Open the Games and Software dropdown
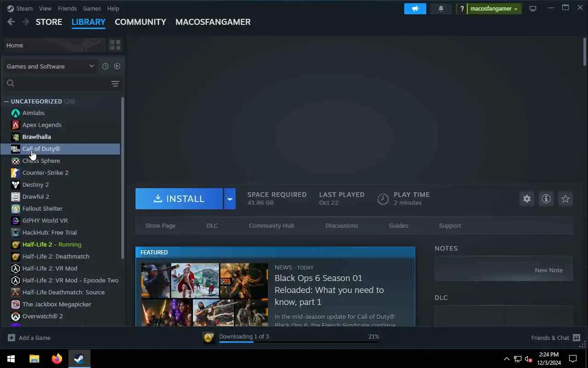Screen dimensions: 588x368 50,66
